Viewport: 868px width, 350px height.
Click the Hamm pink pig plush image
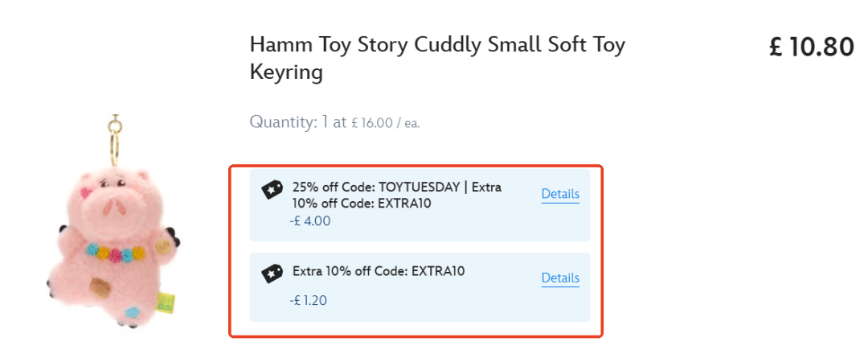(113, 241)
